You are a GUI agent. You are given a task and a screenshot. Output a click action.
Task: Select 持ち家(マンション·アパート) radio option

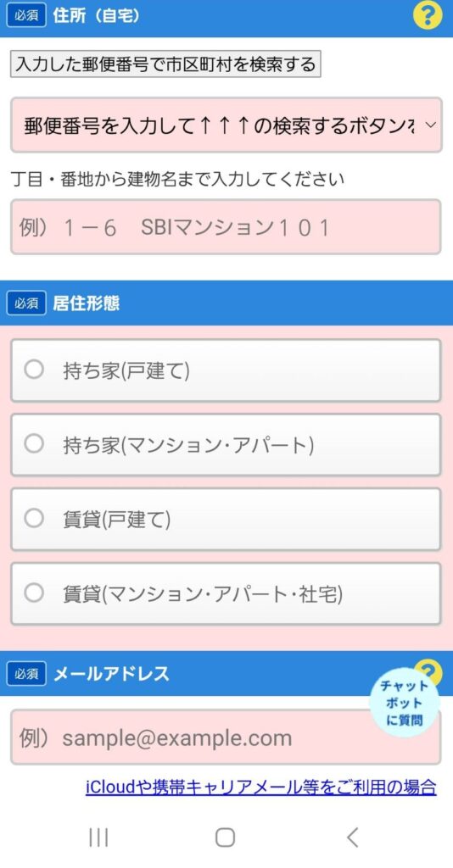coord(226,444)
